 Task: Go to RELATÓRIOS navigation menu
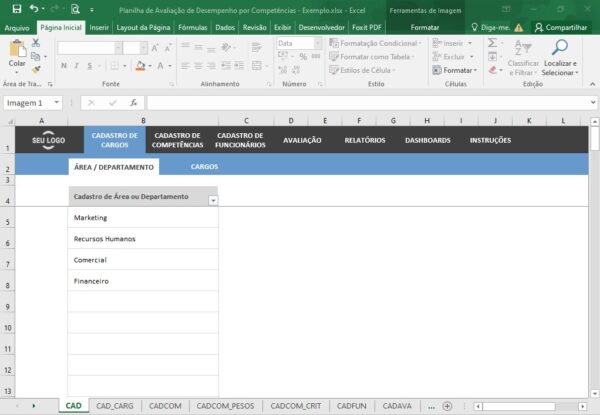[365, 140]
